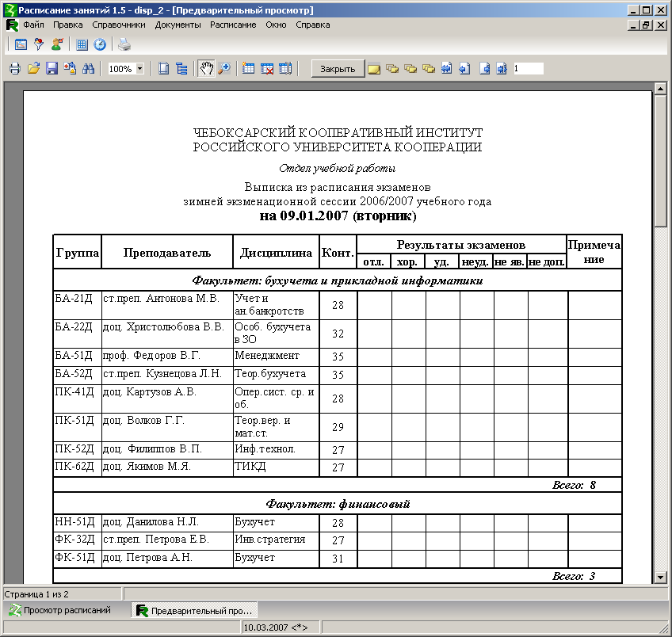Show the report outline tree icon
Image resolution: width=672 pixels, height=637 pixels.
coord(181,69)
